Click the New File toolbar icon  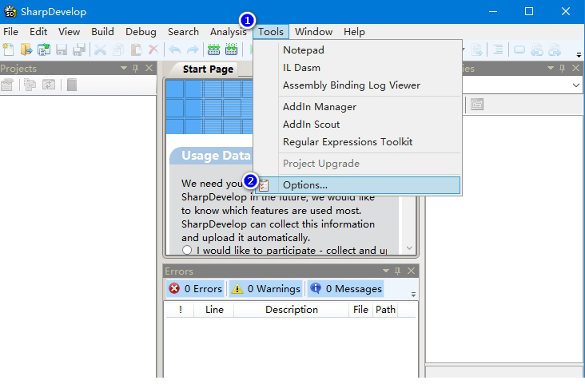pos(8,49)
